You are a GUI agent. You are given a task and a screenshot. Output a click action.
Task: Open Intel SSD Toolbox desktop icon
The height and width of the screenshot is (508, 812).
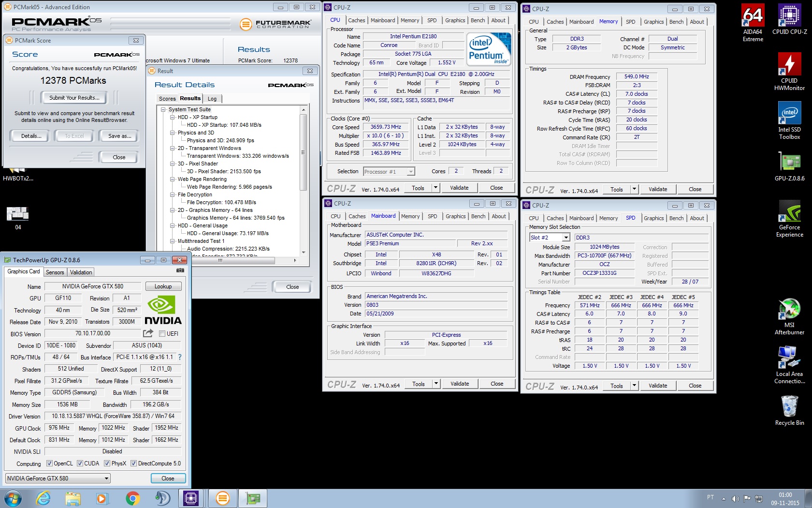[x=789, y=120]
